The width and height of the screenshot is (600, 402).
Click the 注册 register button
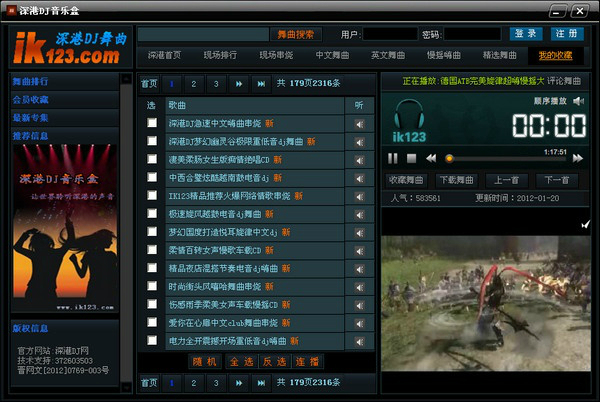point(567,34)
